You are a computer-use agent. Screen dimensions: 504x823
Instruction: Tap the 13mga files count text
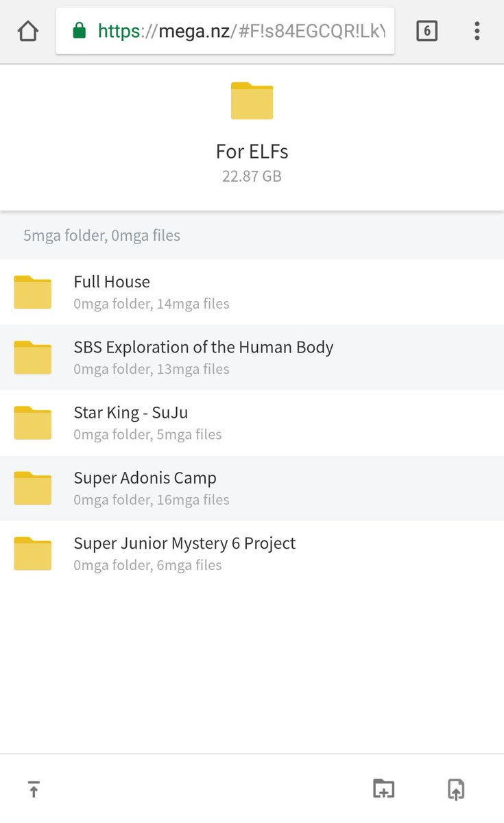point(193,369)
